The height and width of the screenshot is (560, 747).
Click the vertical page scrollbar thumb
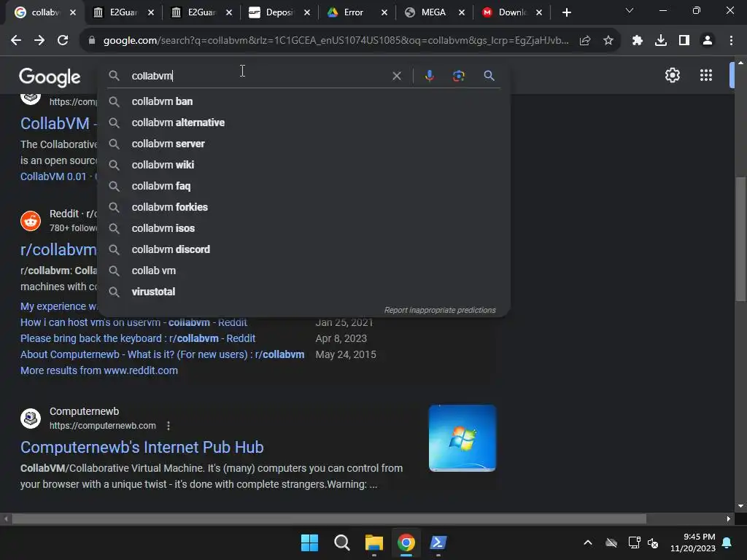point(740,238)
